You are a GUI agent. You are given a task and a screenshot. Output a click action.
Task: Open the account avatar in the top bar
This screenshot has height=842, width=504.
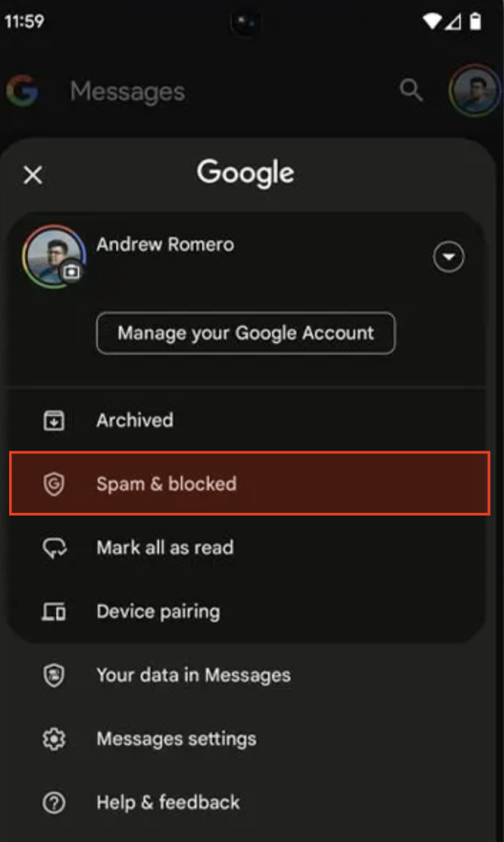(474, 90)
